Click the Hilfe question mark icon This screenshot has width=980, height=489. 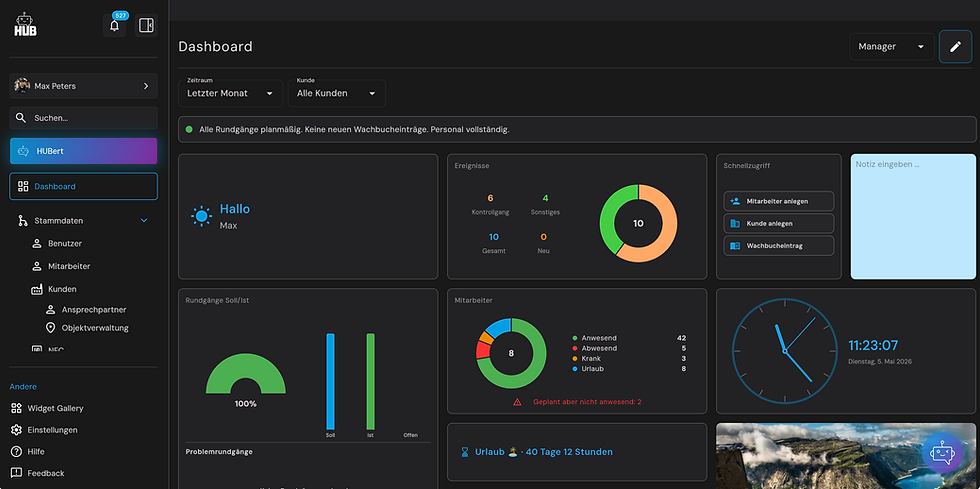point(16,451)
